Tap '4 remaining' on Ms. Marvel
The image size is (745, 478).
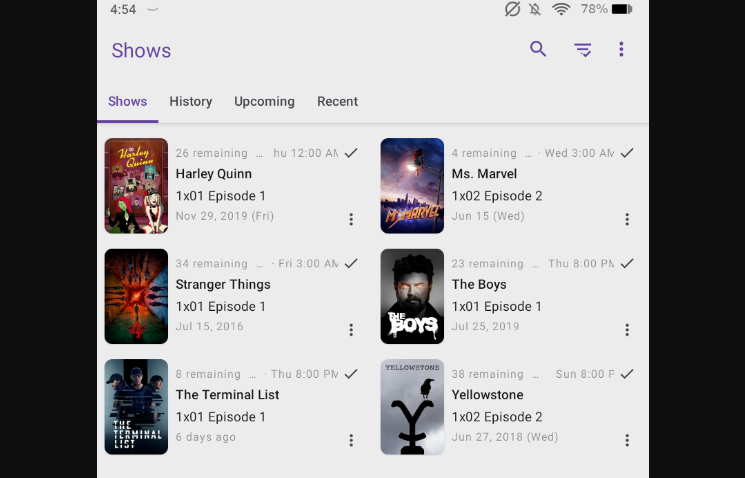click(484, 153)
